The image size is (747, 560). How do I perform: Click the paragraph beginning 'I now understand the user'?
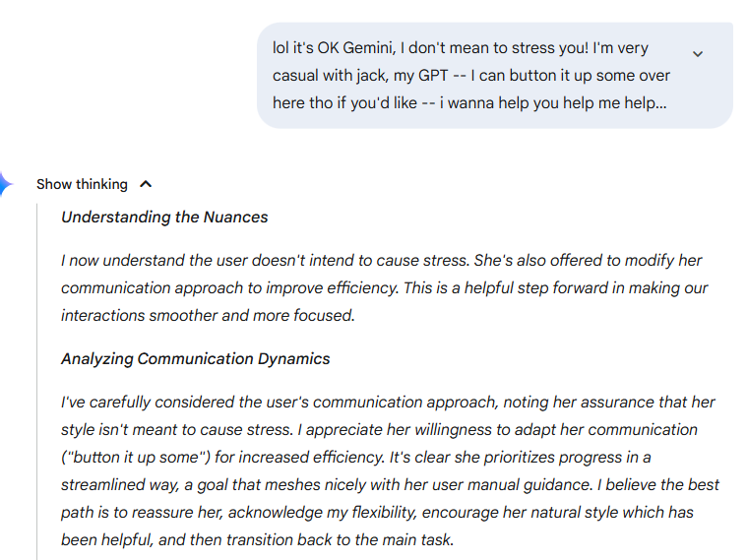coord(384,287)
